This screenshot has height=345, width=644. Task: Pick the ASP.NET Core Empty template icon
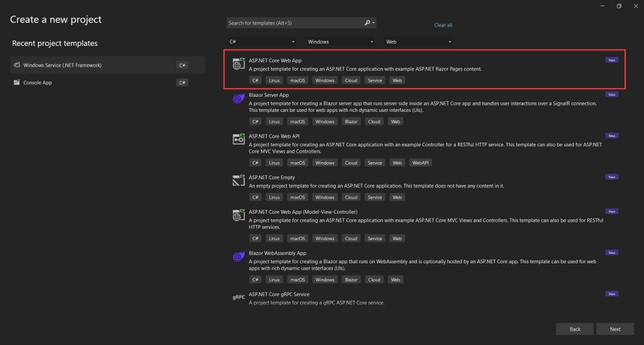[238, 180]
